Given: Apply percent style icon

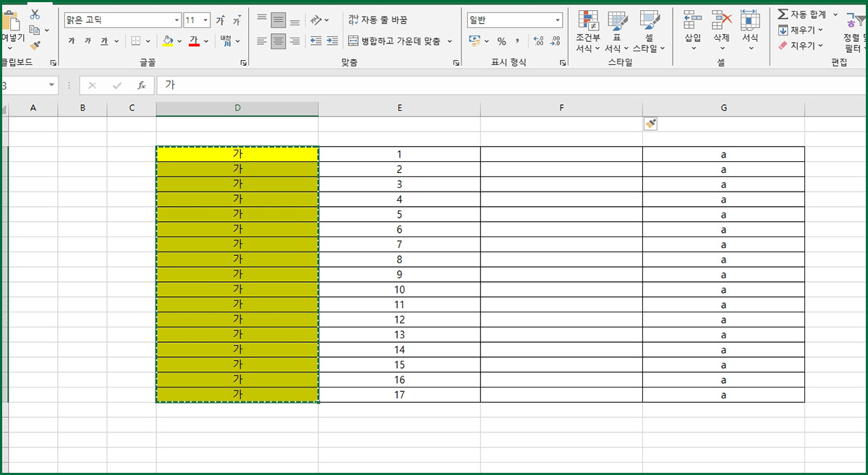Looking at the screenshot, I should click(x=501, y=41).
